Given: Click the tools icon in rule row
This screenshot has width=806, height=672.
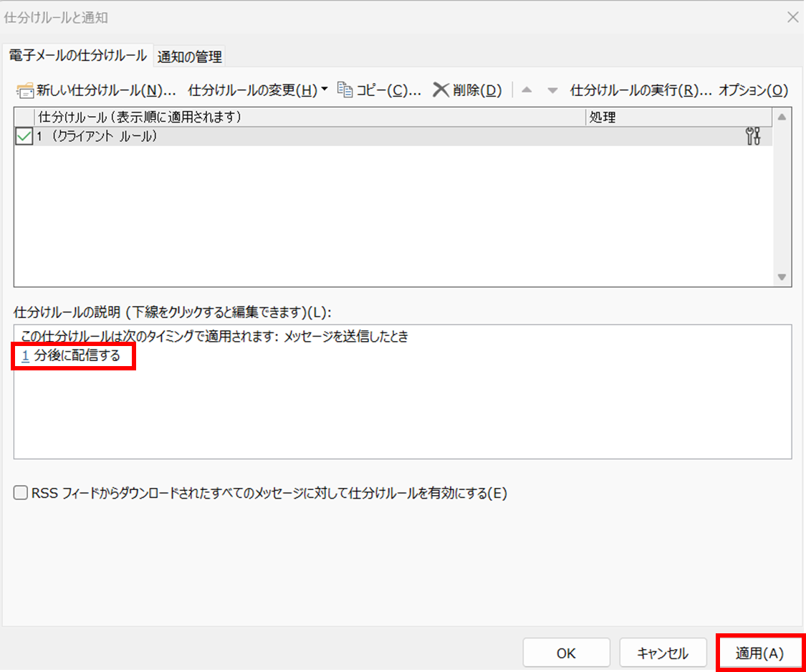Looking at the screenshot, I should [x=753, y=136].
